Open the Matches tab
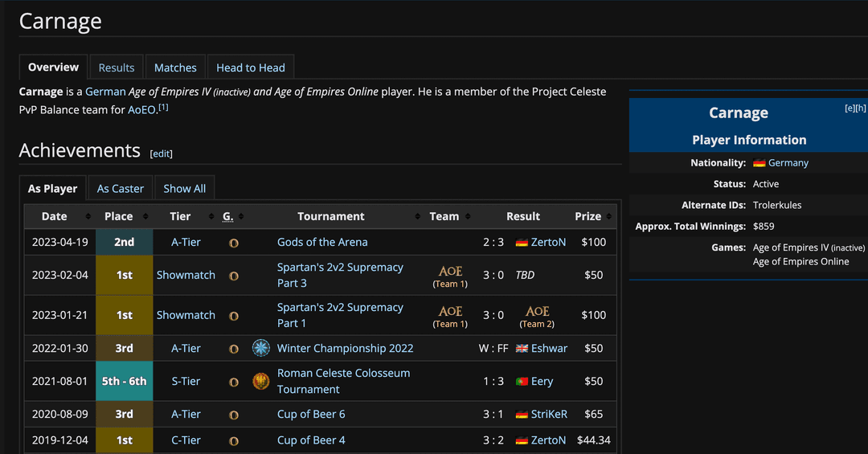The image size is (868, 454). point(175,67)
